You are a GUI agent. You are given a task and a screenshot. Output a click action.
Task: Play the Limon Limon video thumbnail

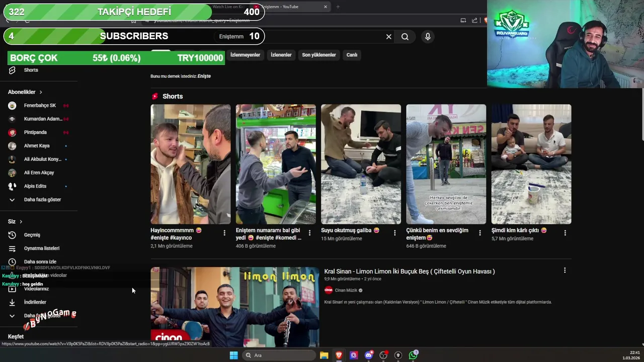[235, 307]
